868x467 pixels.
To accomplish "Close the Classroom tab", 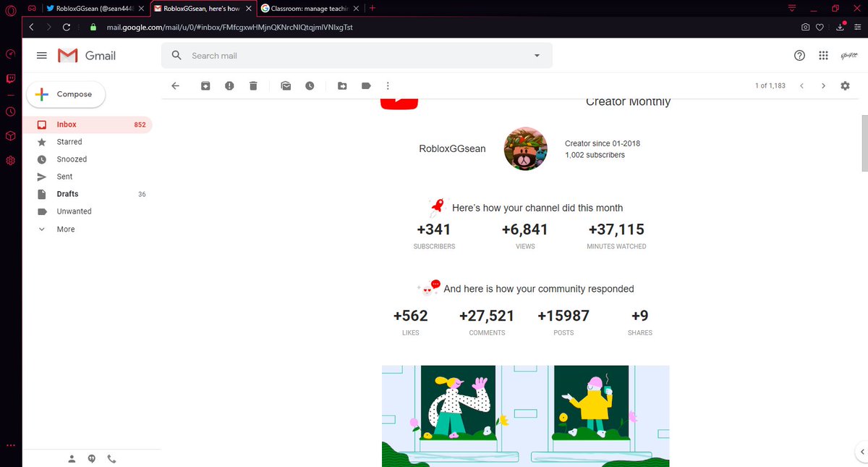I will pyautogui.click(x=355, y=8).
